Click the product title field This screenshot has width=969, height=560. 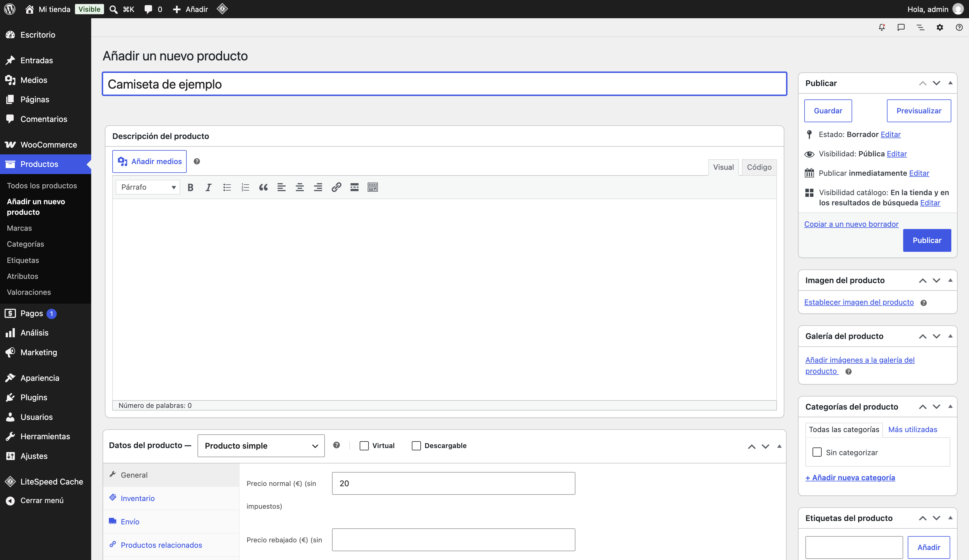click(x=445, y=83)
